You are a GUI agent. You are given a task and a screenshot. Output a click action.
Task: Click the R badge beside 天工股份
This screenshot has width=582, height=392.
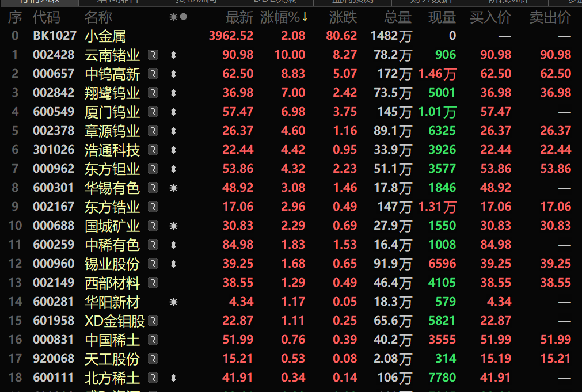click(153, 359)
